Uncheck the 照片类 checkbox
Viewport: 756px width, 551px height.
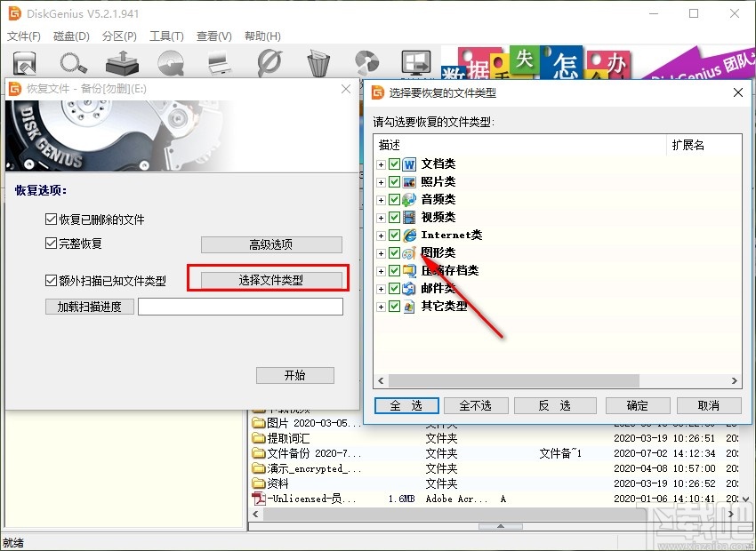[394, 182]
